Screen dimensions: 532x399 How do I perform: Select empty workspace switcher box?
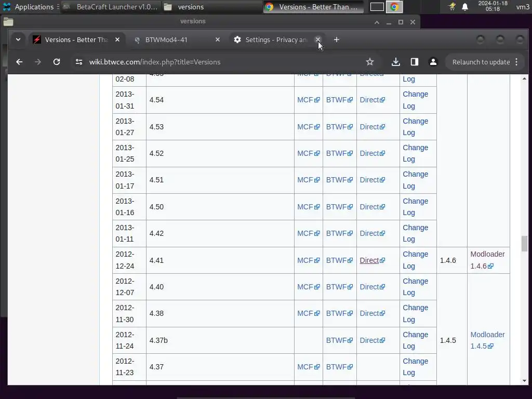[x=377, y=7]
